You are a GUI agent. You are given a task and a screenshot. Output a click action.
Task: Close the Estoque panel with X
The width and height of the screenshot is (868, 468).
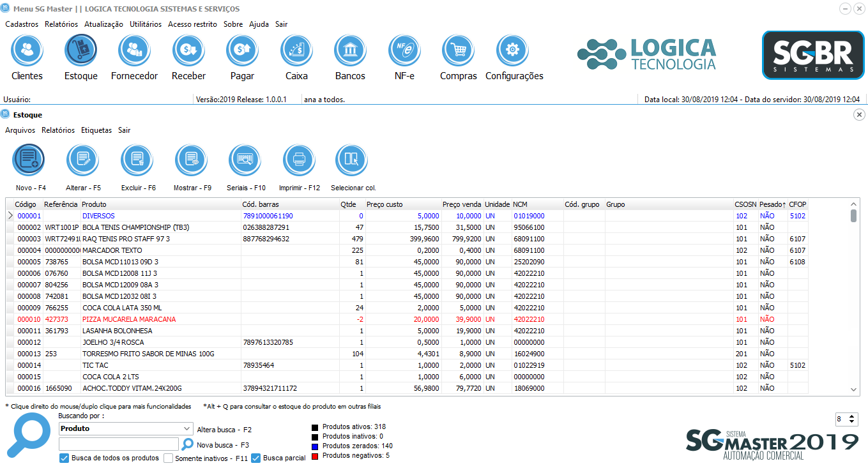click(859, 115)
